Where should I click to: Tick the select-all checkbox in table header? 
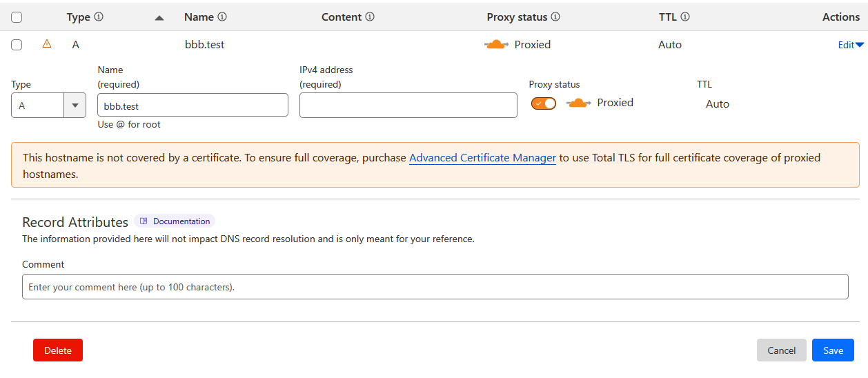point(17,17)
